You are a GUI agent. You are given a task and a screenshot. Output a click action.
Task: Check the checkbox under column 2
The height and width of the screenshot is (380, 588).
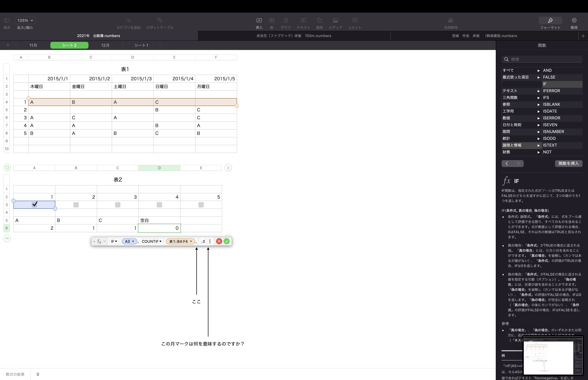76,205
